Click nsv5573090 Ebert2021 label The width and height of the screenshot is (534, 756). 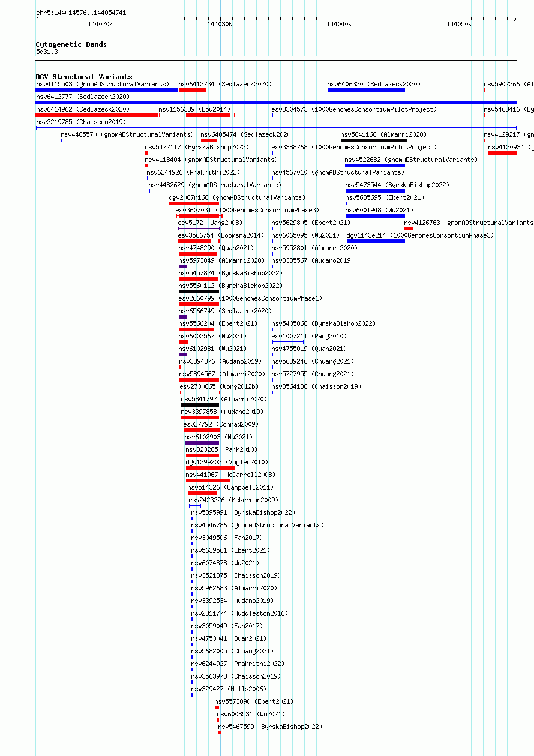pyautogui.click(x=254, y=701)
